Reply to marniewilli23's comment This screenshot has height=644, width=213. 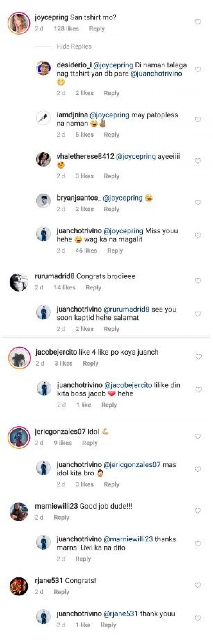(62, 517)
